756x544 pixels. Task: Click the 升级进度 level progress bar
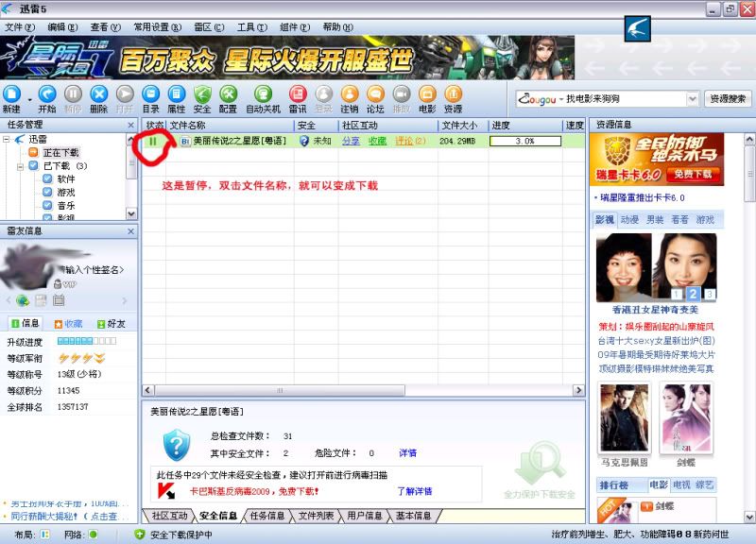[87, 341]
